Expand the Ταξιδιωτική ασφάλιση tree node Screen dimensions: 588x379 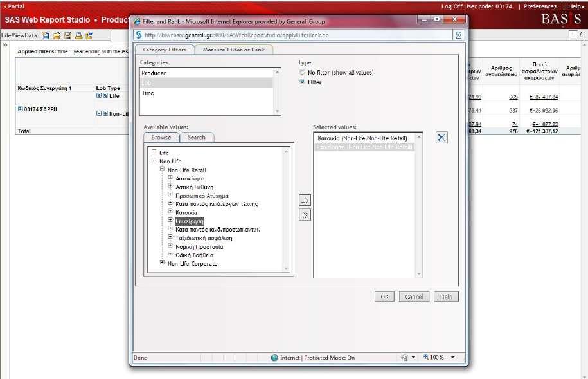[170, 237]
